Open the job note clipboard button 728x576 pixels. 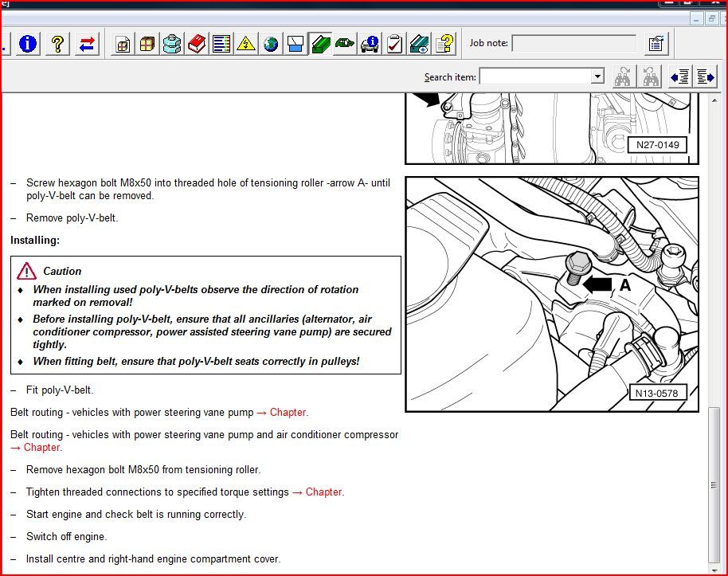656,44
